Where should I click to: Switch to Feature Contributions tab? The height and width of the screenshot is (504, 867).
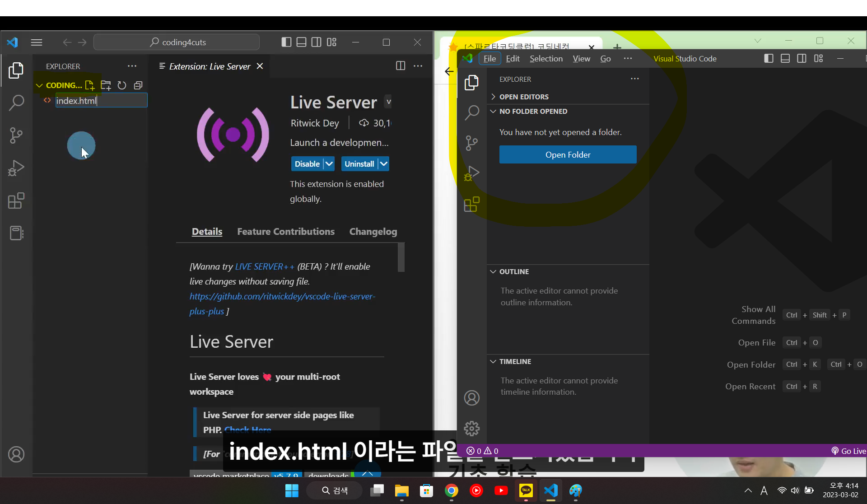point(286,232)
